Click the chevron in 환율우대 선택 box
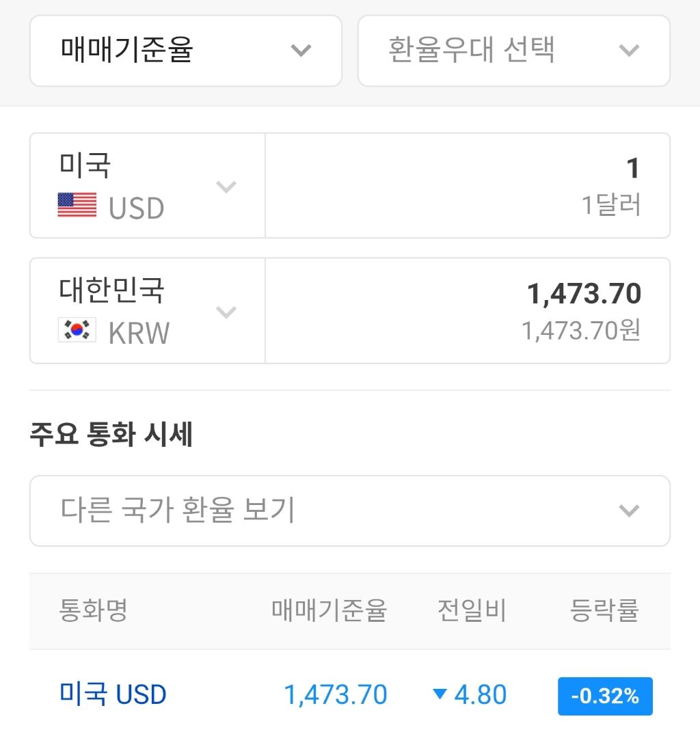The width and height of the screenshot is (700, 736). tap(629, 50)
